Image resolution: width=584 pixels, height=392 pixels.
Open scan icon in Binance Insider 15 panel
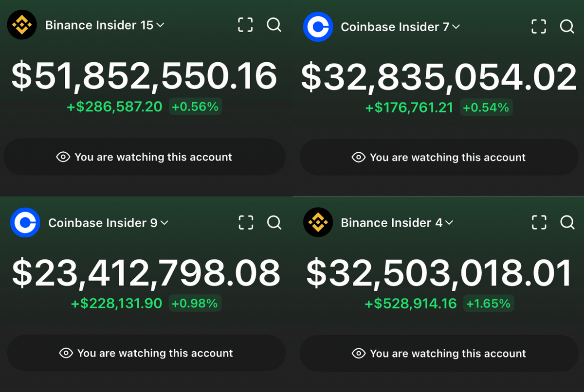(245, 25)
